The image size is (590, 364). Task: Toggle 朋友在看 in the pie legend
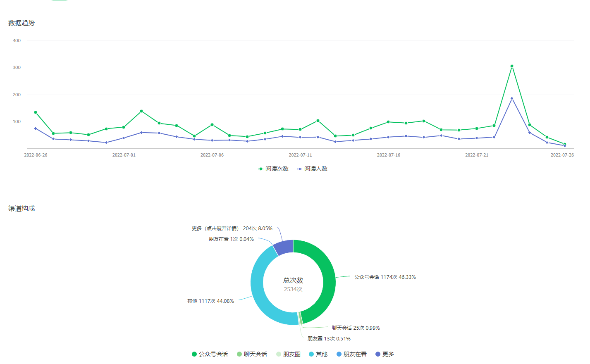click(351, 354)
